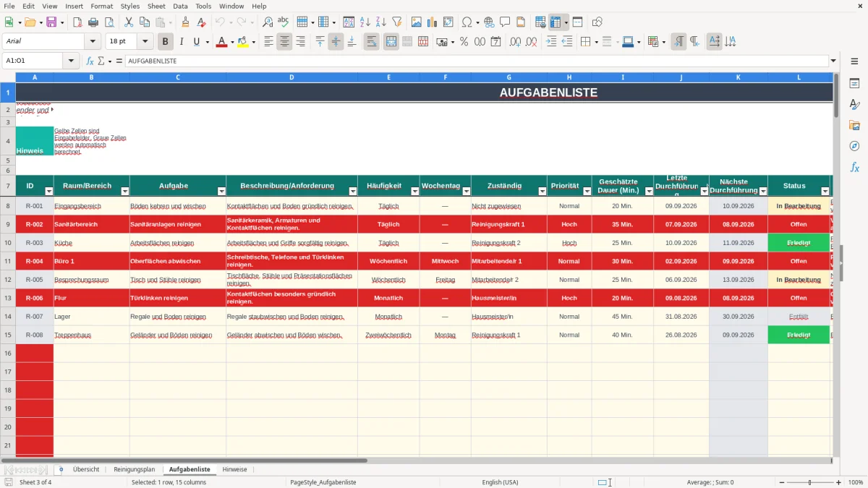Switch to the Reinigungsplan sheet tab

(135, 470)
